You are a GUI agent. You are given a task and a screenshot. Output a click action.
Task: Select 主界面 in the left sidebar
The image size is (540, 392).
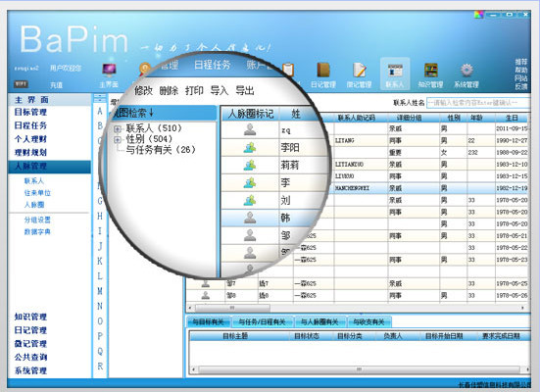(31, 100)
